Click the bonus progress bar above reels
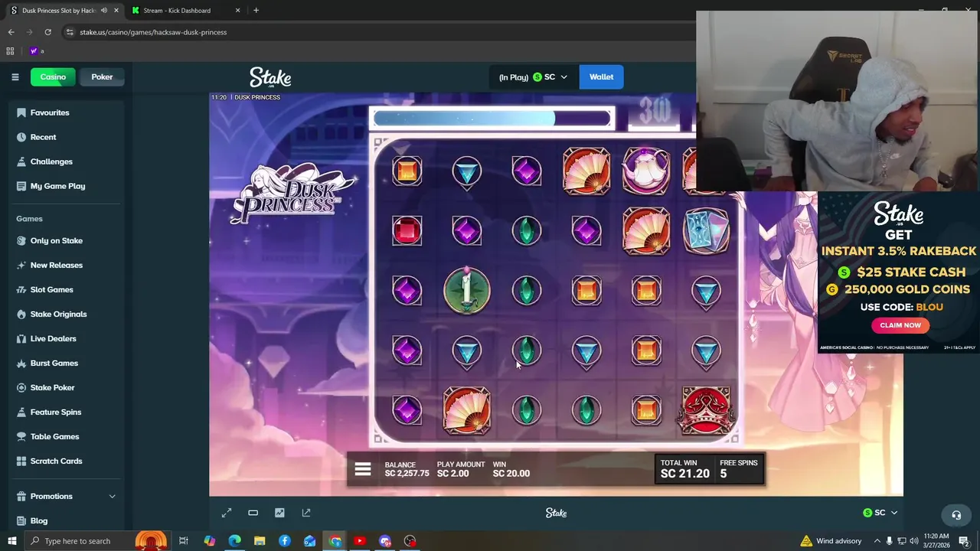 coord(491,118)
